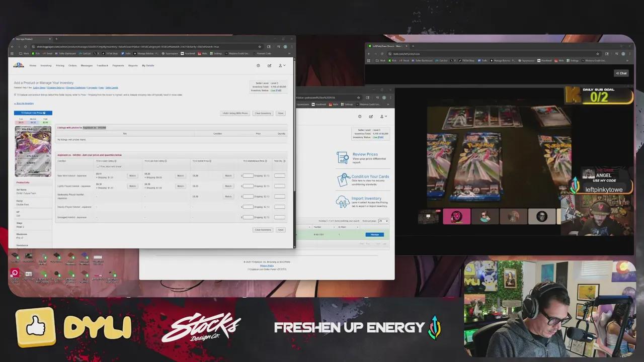
Task: Click the Listing Items help link
Action: 39,87
